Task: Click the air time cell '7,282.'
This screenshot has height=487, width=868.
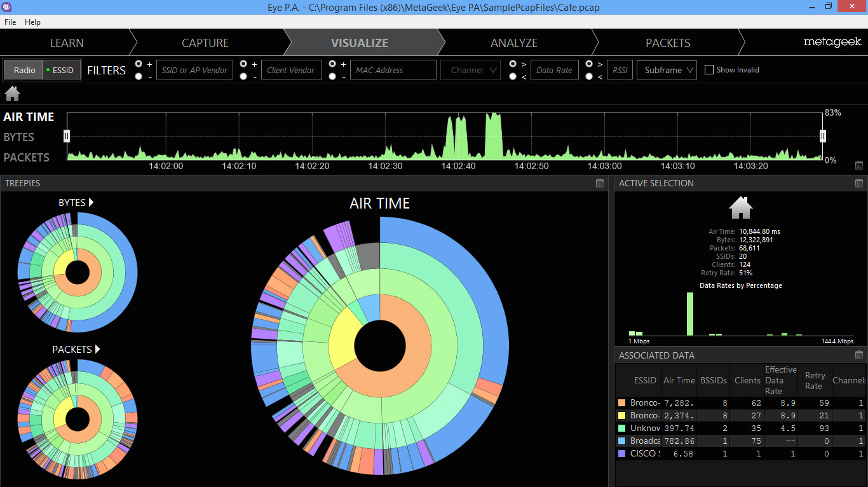Action: pyautogui.click(x=679, y=403)
